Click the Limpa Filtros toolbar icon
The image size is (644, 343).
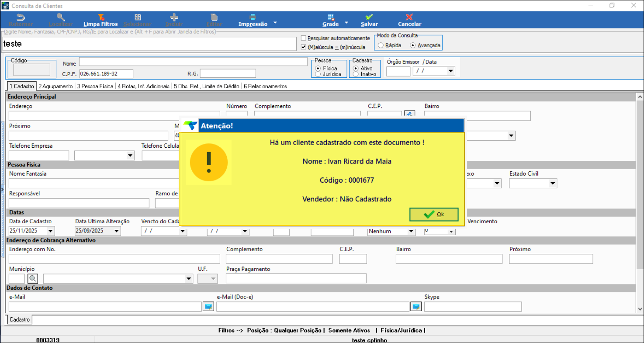pyautogui.click(x=100, y=17)
